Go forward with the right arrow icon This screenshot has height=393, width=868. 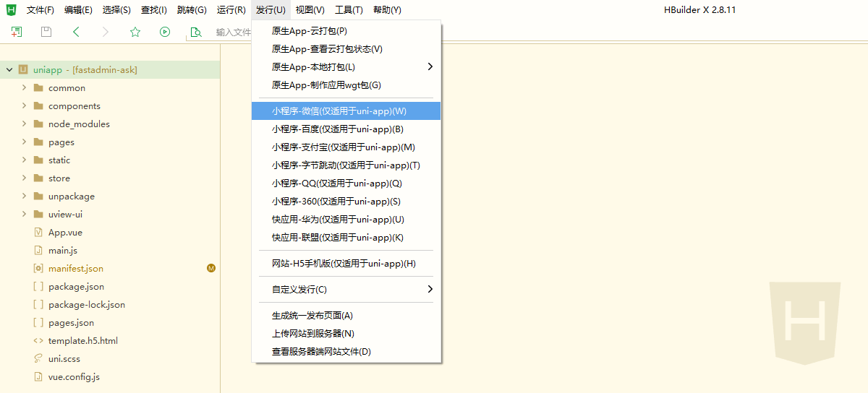pyautogui.click(x=106, y=32)
